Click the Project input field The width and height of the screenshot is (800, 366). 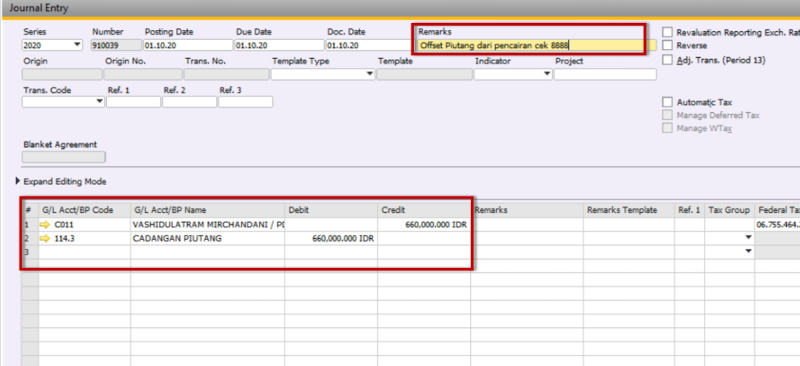605,75
